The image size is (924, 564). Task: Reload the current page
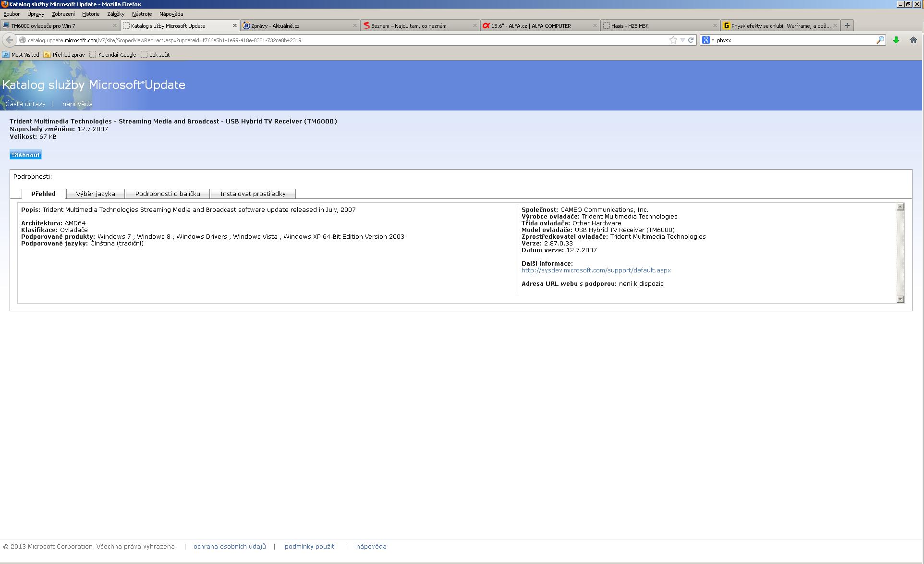(691, 40)
